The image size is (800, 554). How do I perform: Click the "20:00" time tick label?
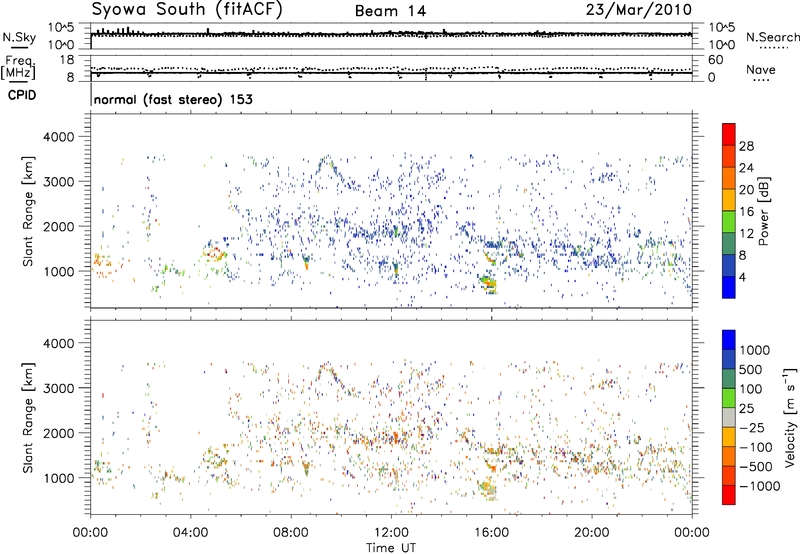pyautogui.click(x=592, y=533)
